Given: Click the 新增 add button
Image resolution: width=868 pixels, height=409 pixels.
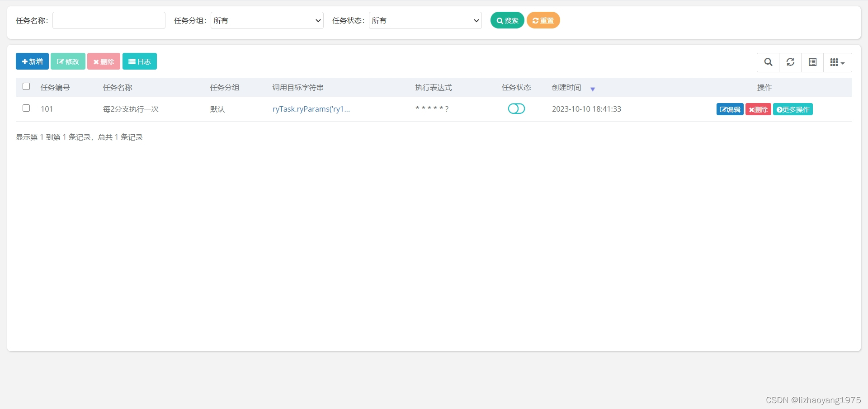Looking at the screenshot, I should pos(32,61).
